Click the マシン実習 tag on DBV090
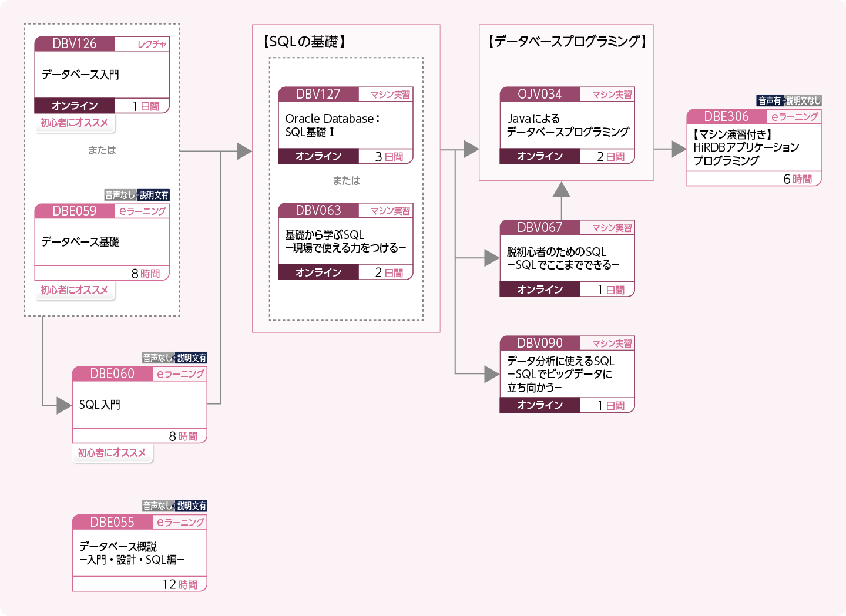Screen dimensions: 846x616 coord(612,344)
